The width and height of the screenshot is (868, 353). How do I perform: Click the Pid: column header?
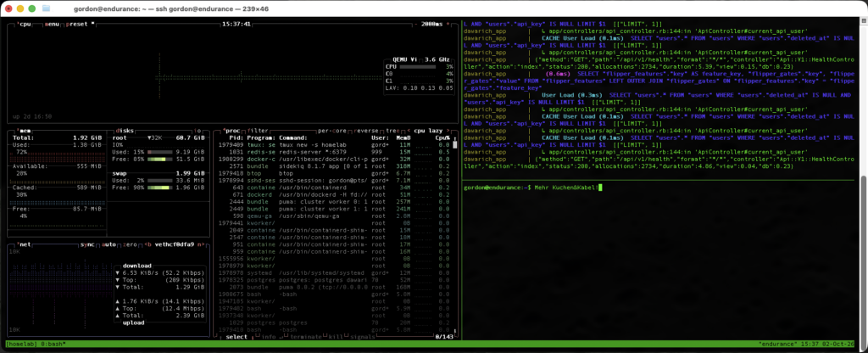point(236,138)
